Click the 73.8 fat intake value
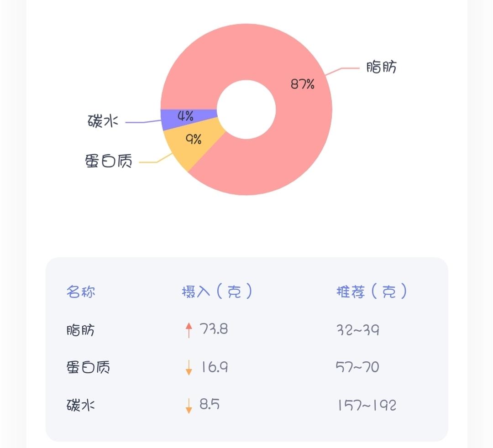The width and height of the screenshot is (493, 448). [214, 329]
